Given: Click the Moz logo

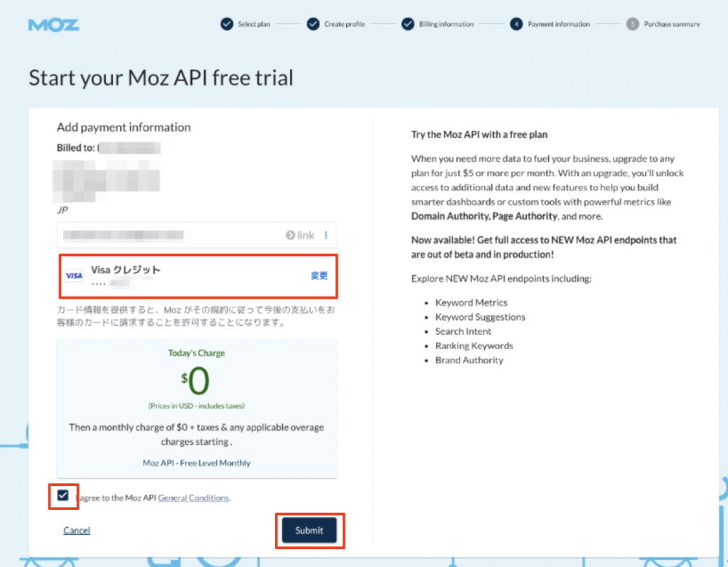Looking at the screenshot, I should [x=54, y=25].
